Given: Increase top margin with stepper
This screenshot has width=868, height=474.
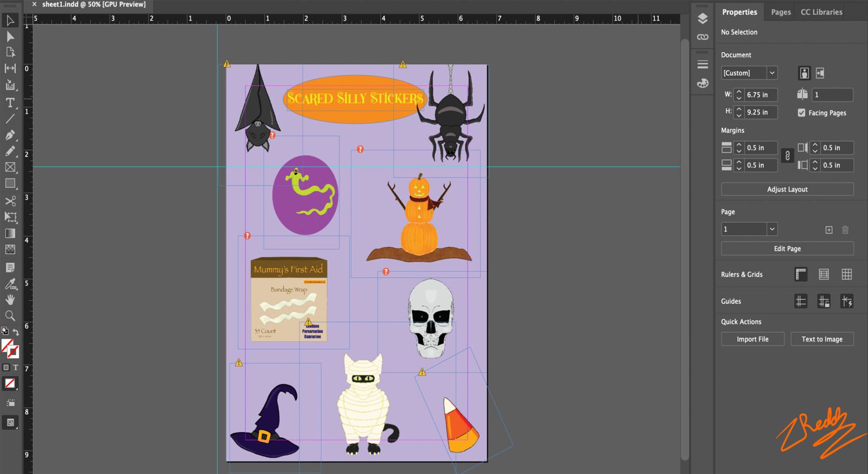Looking at the screenshot, I should pyautogui.click(x=739, y=144).
